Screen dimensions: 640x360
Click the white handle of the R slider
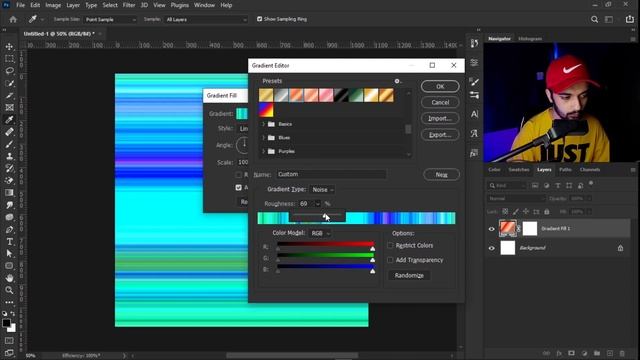[x=372, y=249]
